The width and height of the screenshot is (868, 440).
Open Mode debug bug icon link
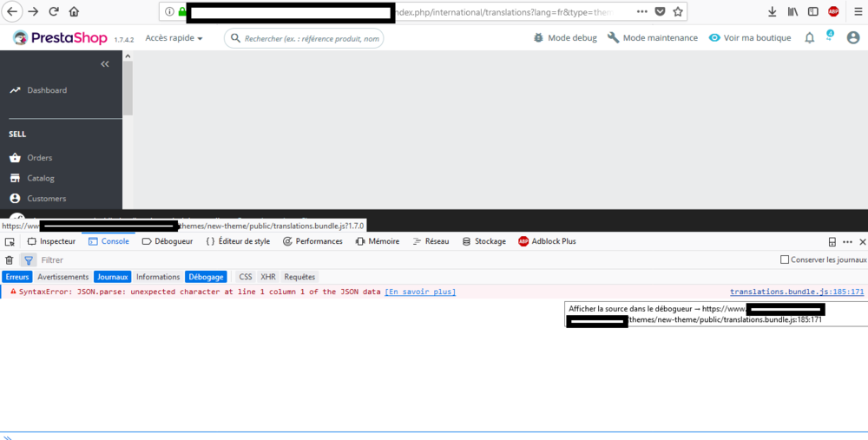click(565, 37)
